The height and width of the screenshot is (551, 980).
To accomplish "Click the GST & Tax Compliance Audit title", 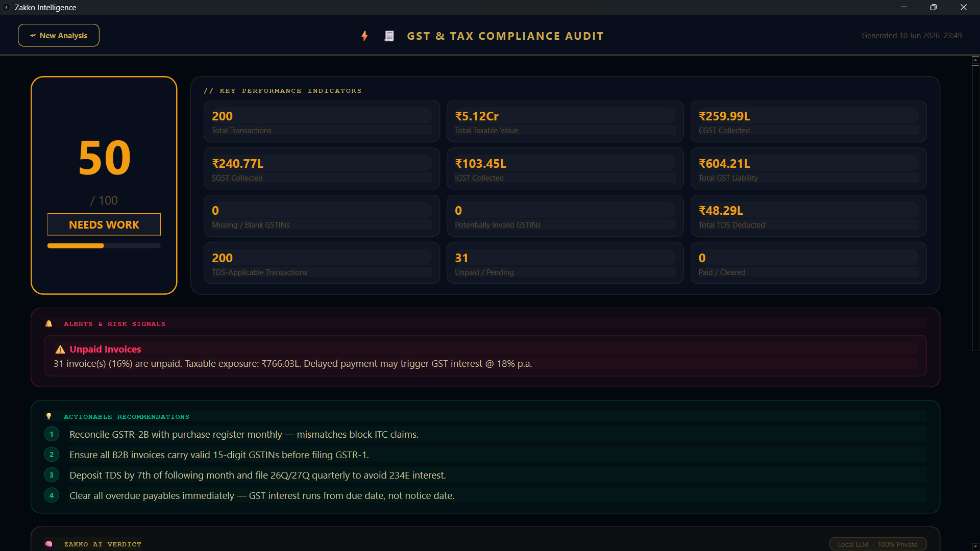I will click(x=505, y=36).
